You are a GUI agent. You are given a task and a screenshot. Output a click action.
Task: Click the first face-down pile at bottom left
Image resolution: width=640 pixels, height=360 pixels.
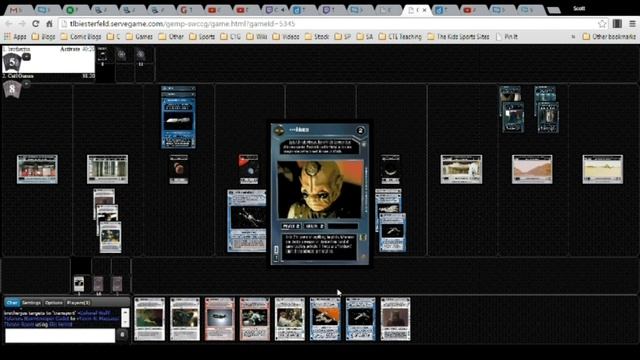[x=79, y=284]
